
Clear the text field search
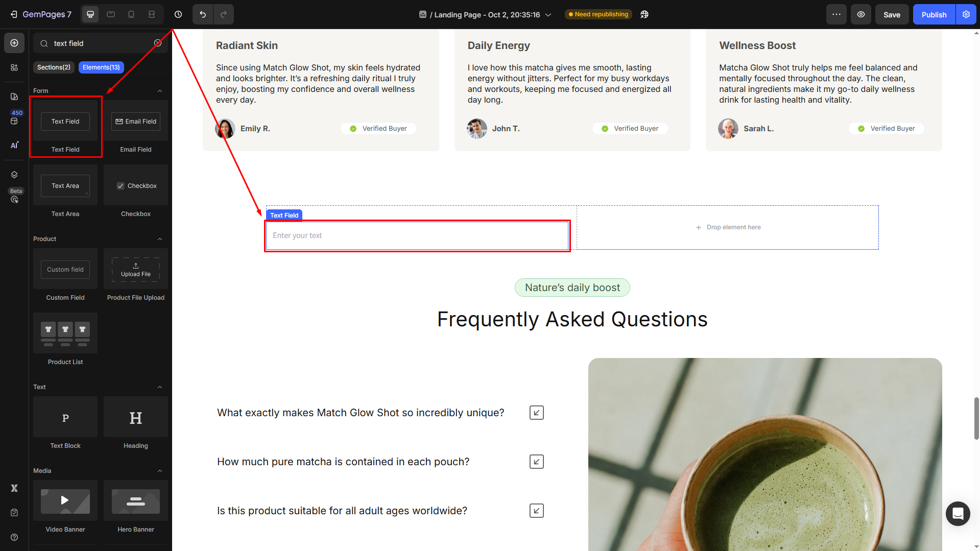(158, 43)
